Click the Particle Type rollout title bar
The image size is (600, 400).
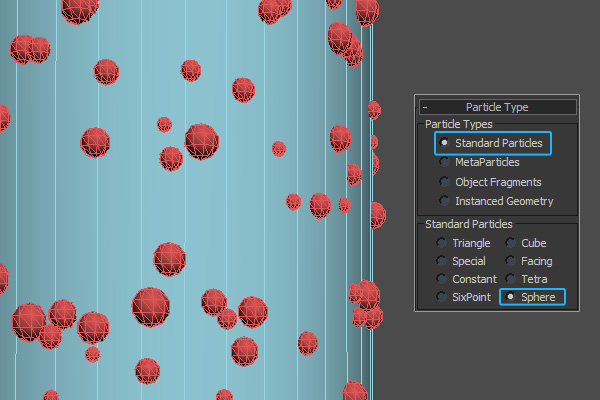coord(497,107)
